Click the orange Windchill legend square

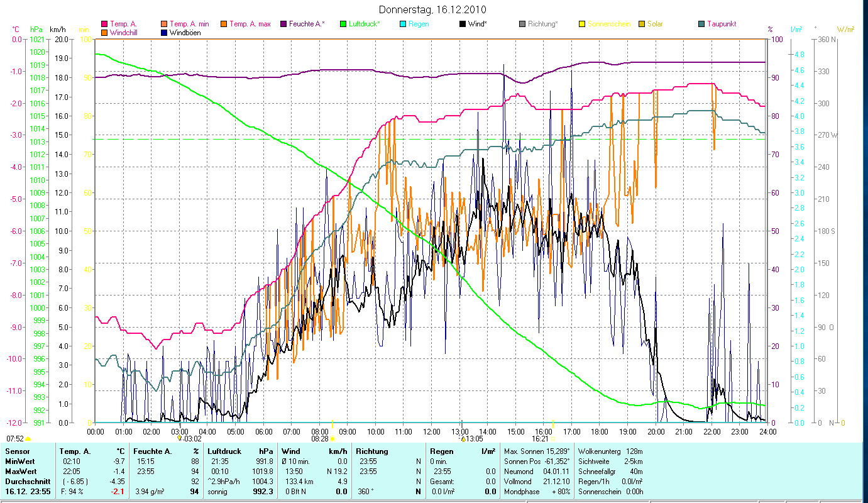tap(104, 33)
